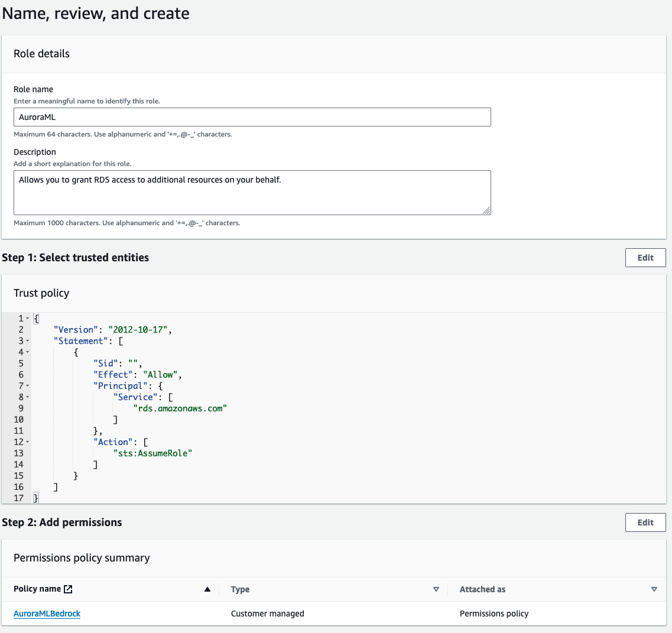Click the Policy name ascending sort arrow
The image size is (672, 633).
tap(207, 589)
